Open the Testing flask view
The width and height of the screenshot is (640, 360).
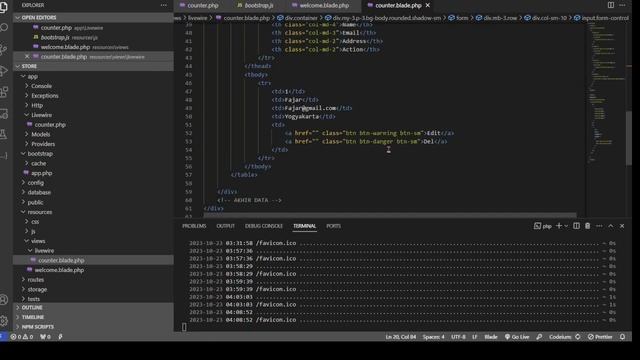(x=4, y=134)
